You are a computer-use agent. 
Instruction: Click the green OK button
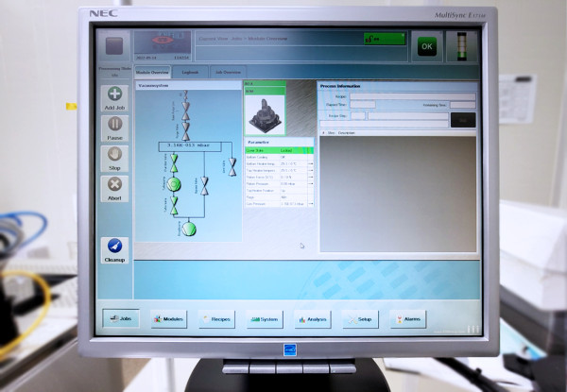(x=427, y=44)
